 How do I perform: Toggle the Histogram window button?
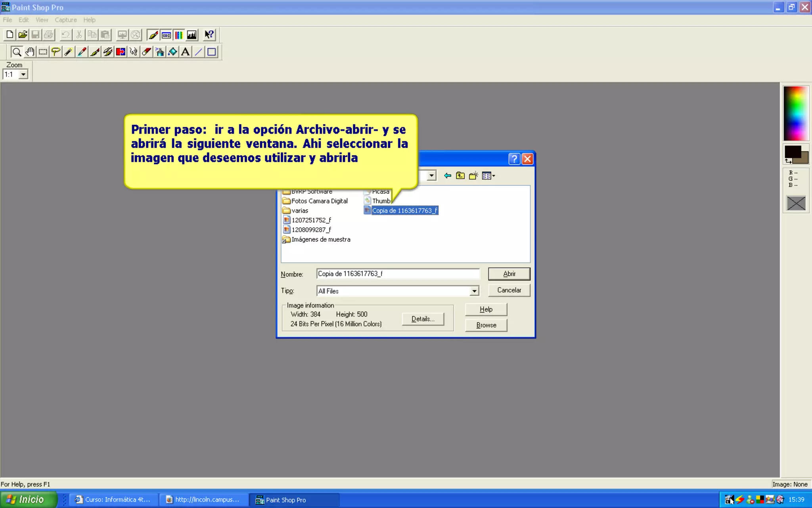[x=192, y=35]
